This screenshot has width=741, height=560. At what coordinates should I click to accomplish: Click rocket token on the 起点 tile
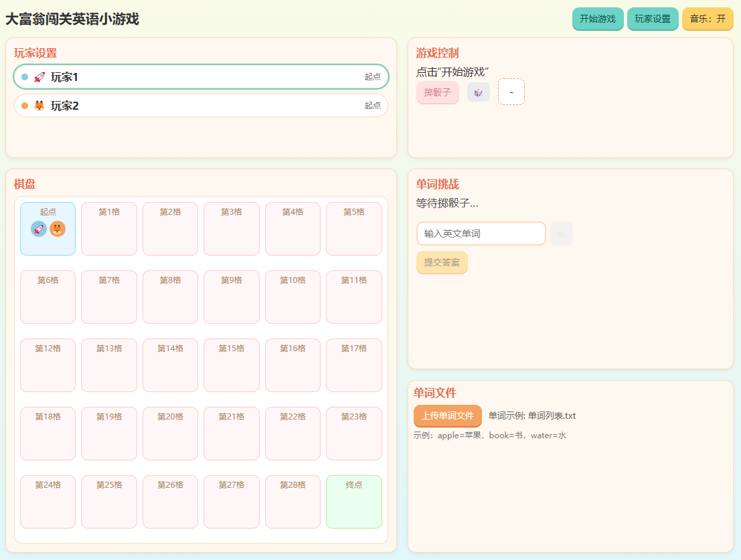(x=39, y=229)
